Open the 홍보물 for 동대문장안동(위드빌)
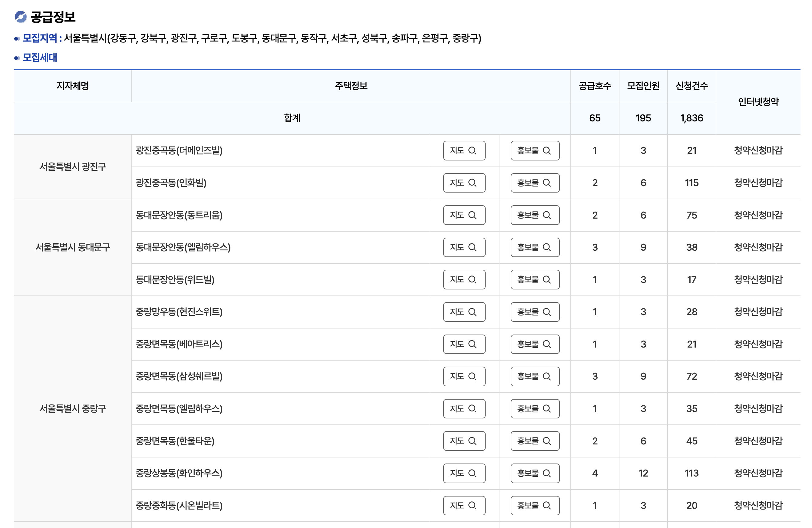This screenshot has height=528, width=812. pos(534,279)
